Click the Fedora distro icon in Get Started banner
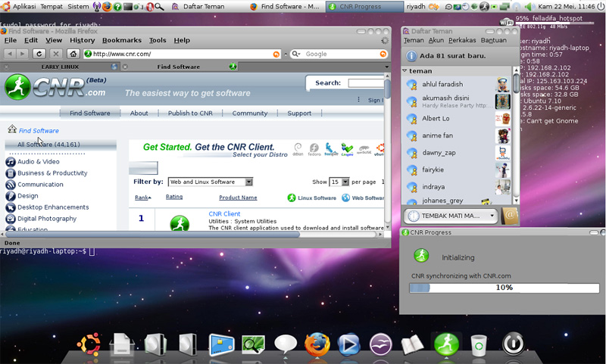 [314, 148]
